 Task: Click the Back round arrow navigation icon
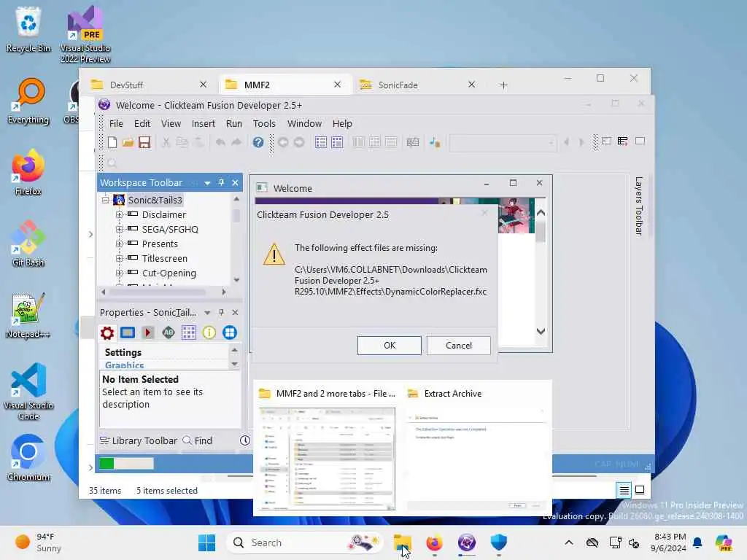point(283,142)
